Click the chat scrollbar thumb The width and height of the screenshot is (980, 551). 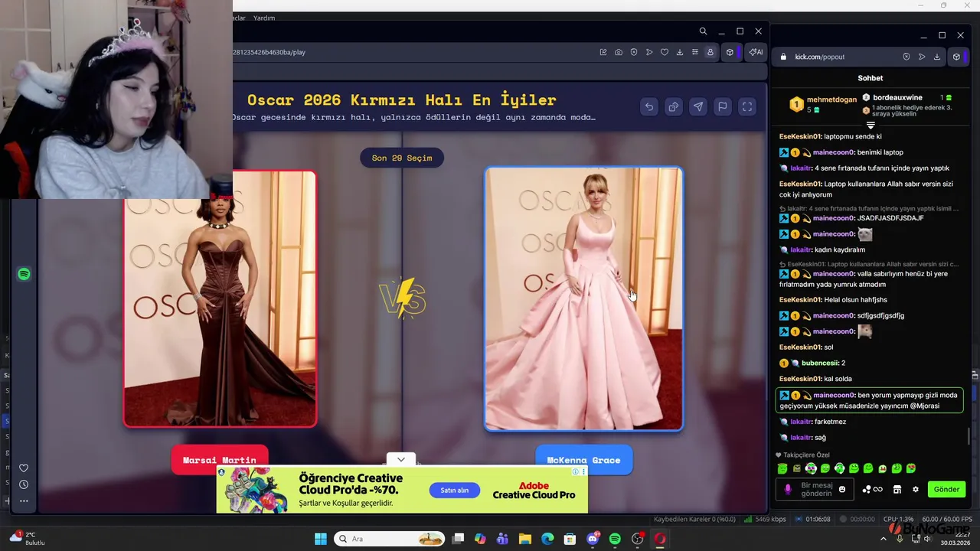tap(969, 436)
